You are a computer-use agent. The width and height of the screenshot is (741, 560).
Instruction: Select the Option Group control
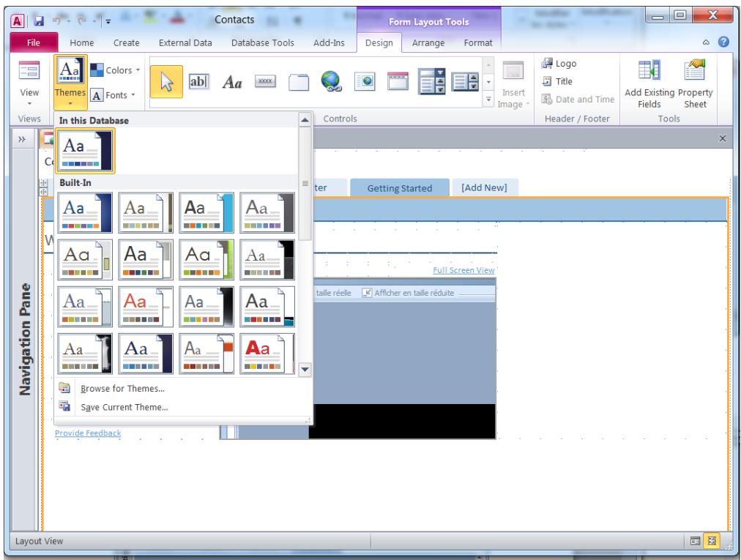coord(431,81)
